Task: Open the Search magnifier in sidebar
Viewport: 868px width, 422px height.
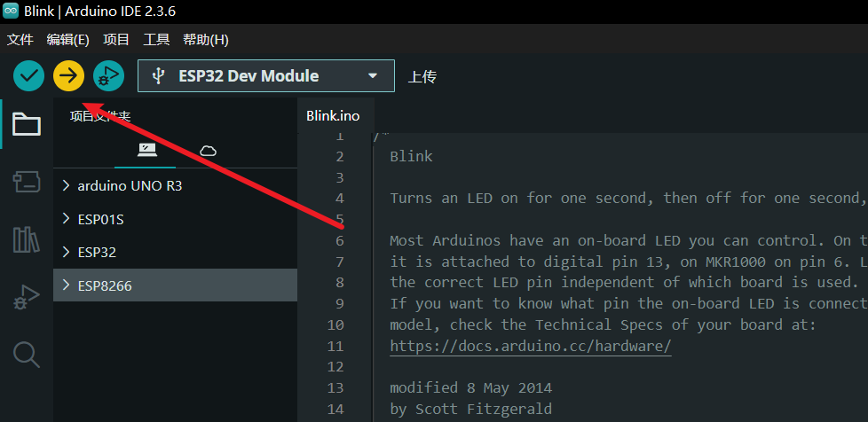Action: [x=26, y=355]
